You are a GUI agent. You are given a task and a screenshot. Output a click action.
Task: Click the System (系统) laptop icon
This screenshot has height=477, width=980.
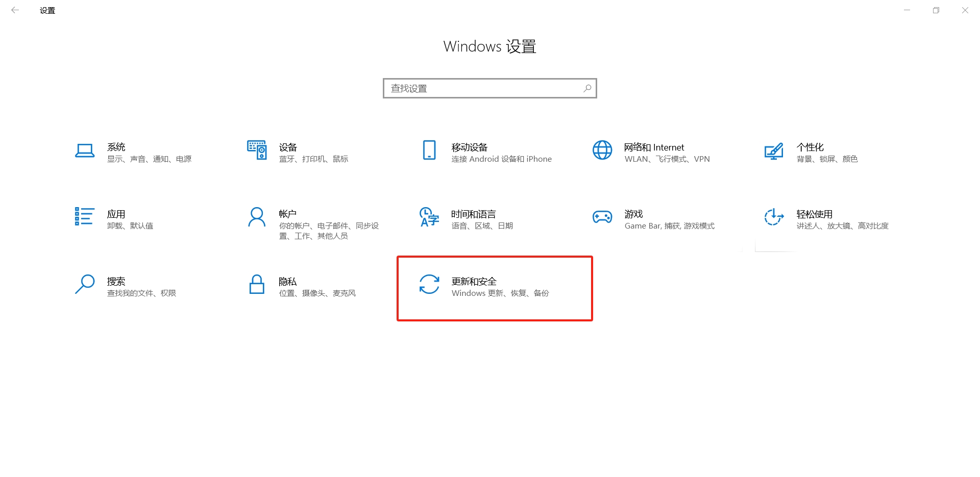click(x=85, y=151)
